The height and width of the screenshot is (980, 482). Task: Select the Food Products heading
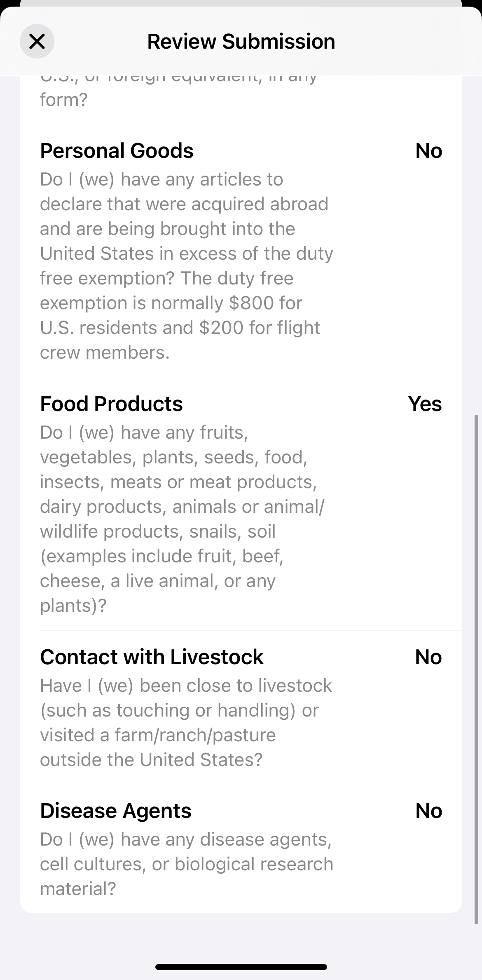[x=111, y=404]
